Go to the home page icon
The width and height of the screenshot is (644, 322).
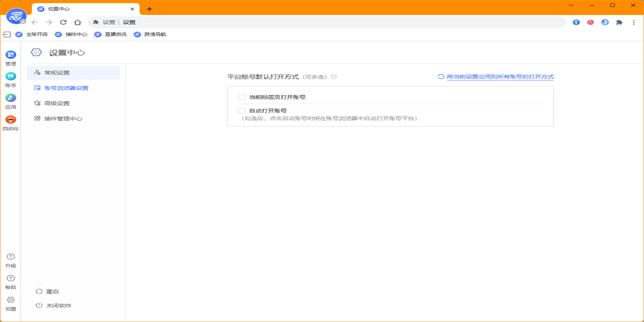click(x=77, y=23)
